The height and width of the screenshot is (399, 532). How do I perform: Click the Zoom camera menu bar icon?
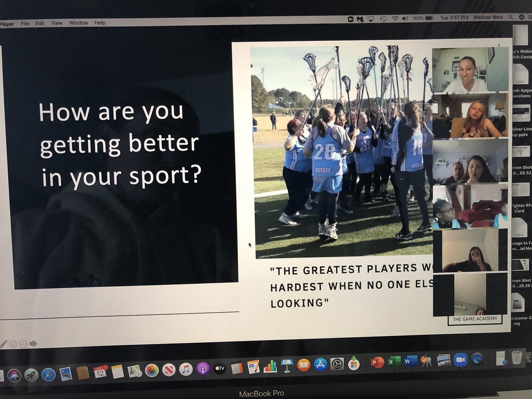point(351,19)
